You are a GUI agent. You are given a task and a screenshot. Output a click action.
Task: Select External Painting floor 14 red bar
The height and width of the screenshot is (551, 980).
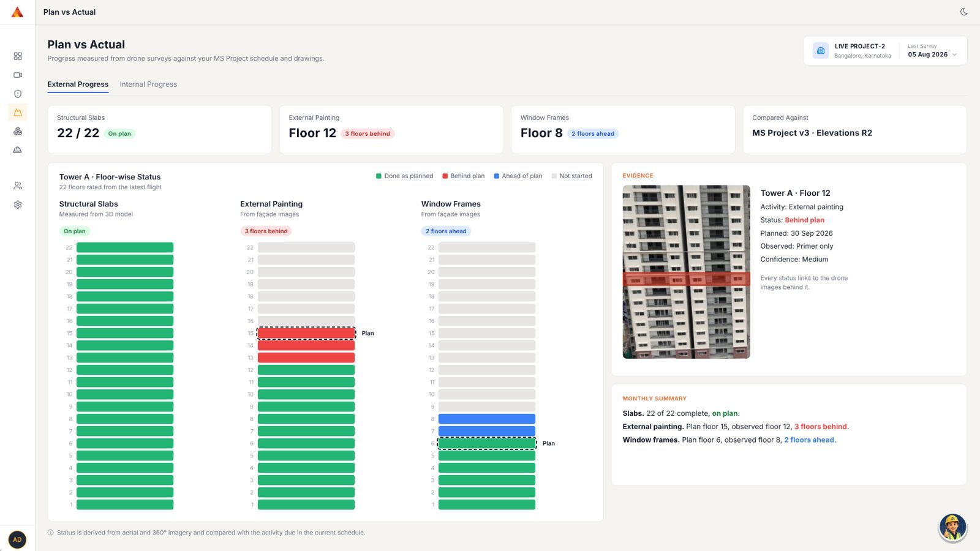tap(306, 345)
